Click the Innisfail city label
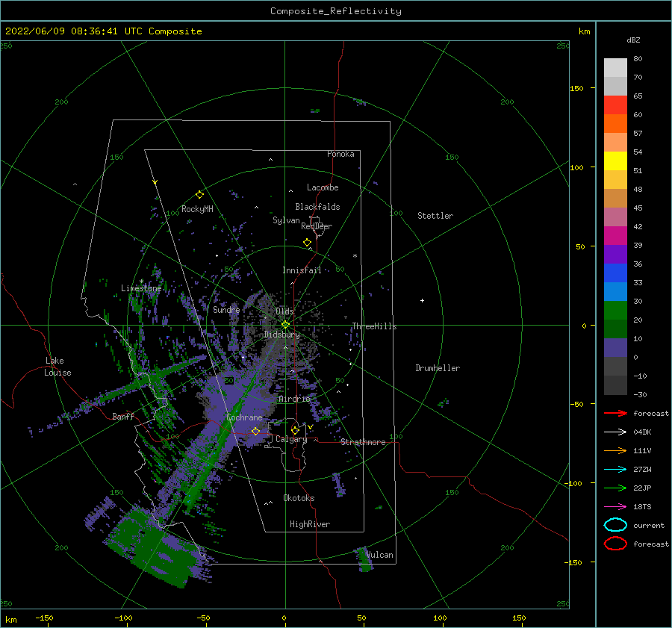Viewport: 672px width, 628px height. click(302, 270)
